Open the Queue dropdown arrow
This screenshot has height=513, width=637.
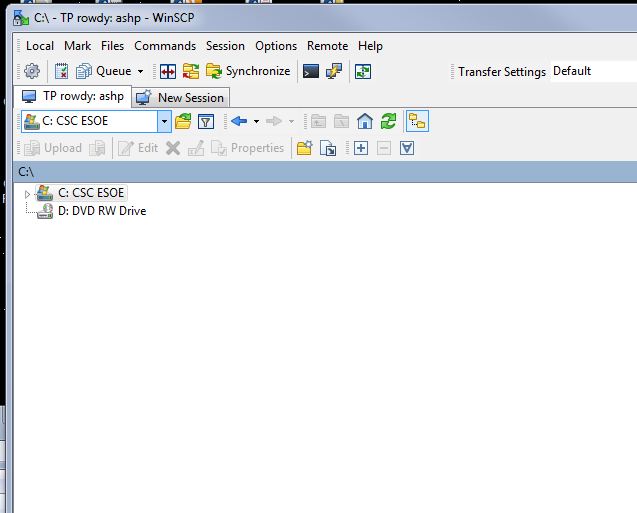pyautogui.click(x=141, y=72)
